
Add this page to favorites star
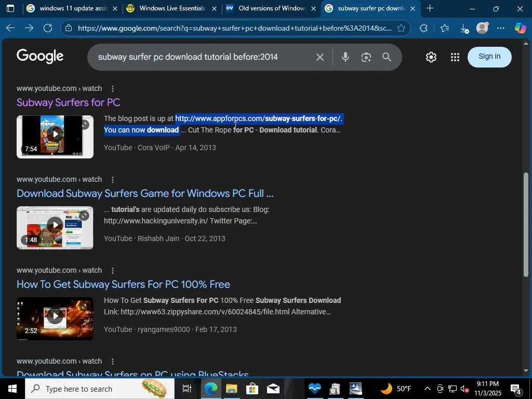401,28
